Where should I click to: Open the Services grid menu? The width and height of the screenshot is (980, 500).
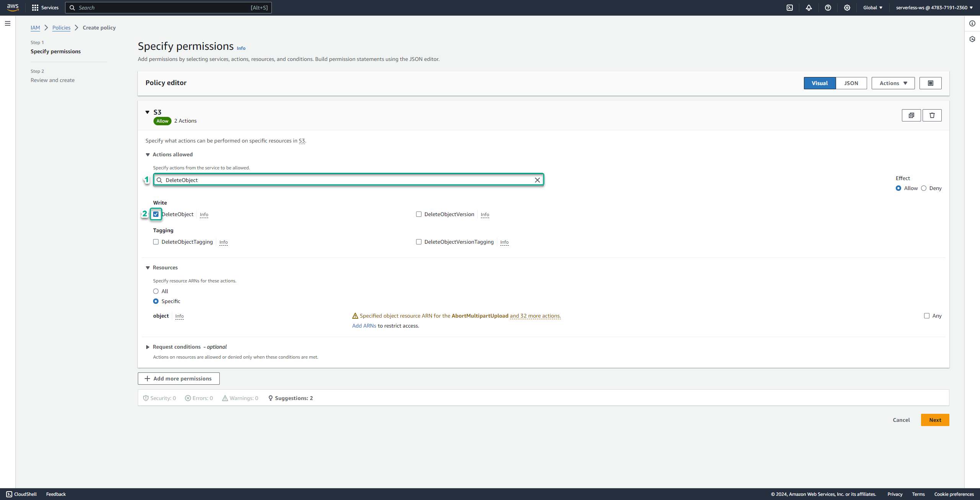45,8
